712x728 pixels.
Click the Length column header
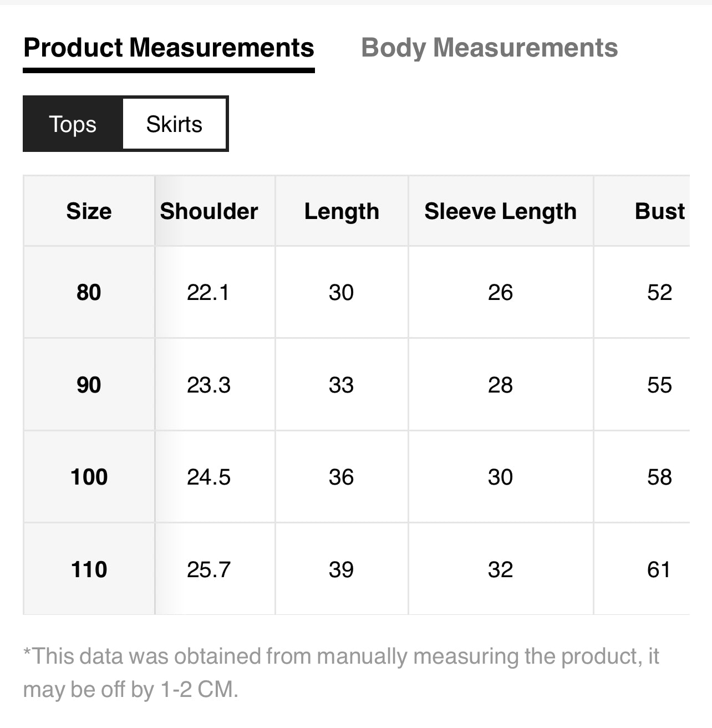coord(342,211)
